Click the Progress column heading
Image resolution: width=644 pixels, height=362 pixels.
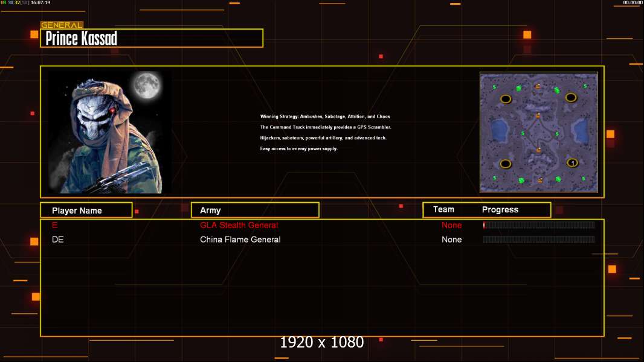click(x=500, y=210)
